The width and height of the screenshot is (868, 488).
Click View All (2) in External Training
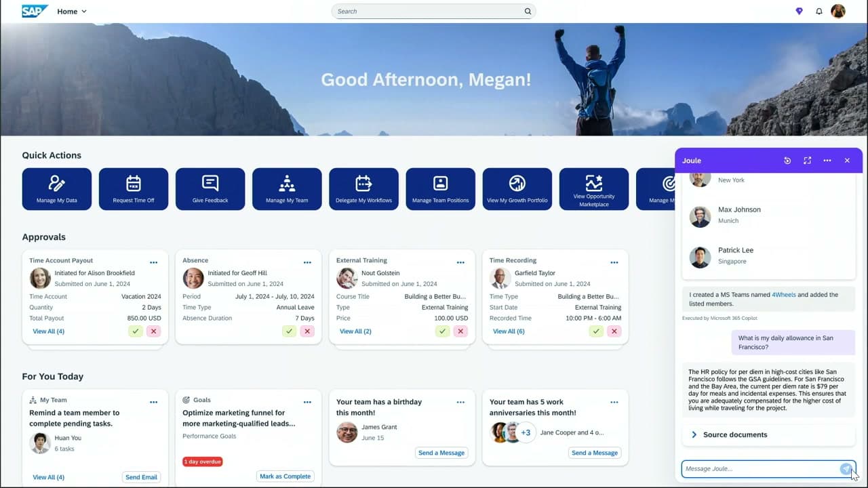coord(355,331)
